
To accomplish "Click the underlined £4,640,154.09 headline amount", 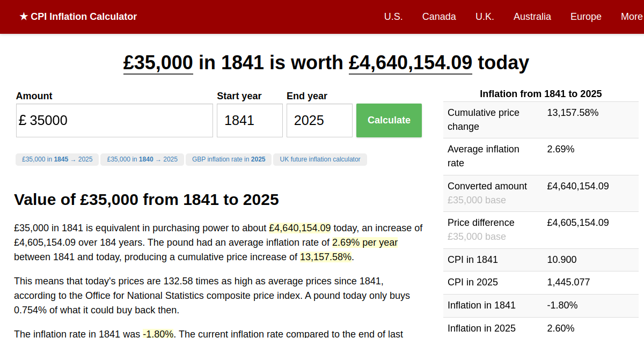I will [410, 63].
